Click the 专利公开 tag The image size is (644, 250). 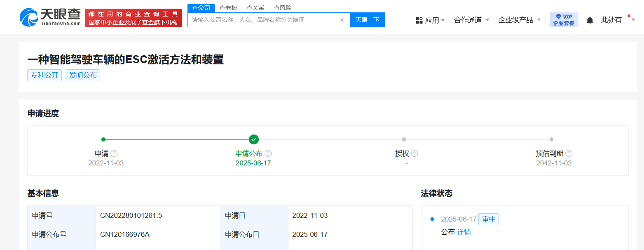click(x=44, y=75)
